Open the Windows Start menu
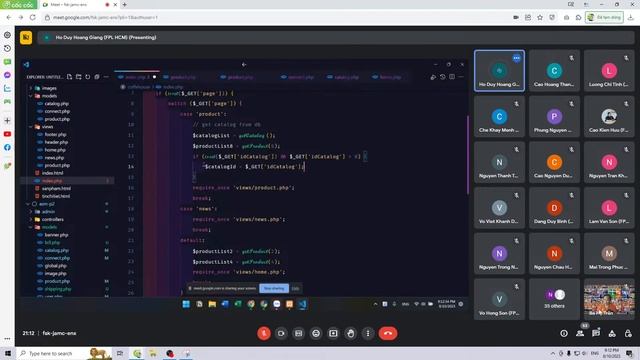Screen dimensions: 640x360 coord(7,353)
